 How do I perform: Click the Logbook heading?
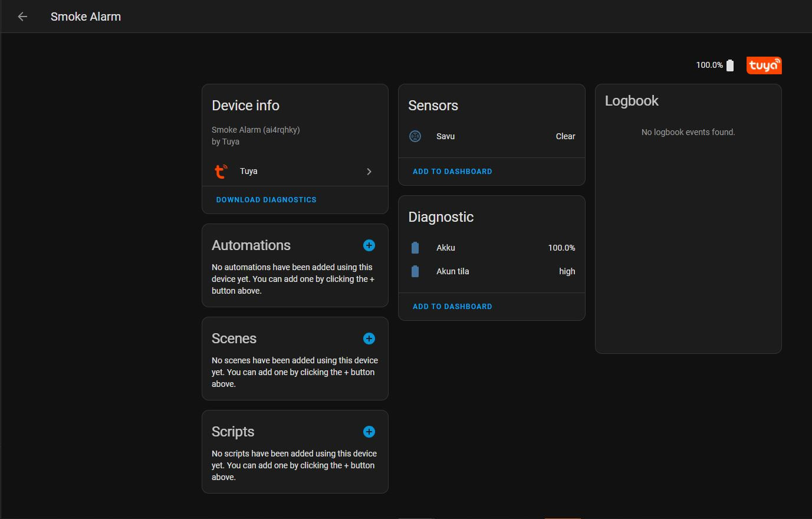[632, 101]
